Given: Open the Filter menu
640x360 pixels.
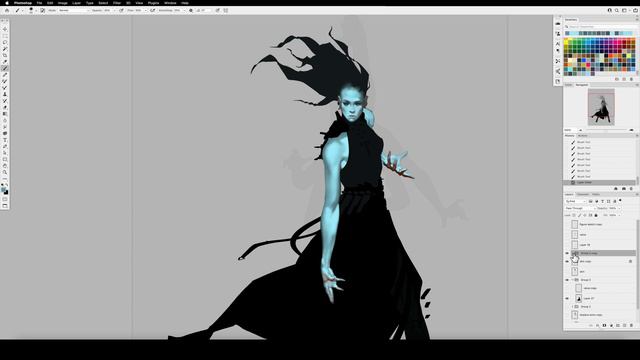Looking at the screenshot, I should (x=117, y=3).
